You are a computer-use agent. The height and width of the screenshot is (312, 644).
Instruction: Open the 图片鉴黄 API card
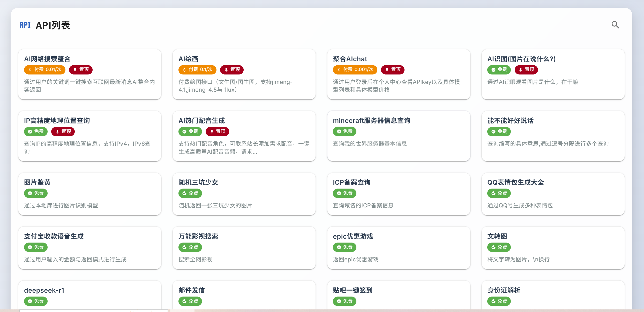pyautogui.click(x=89, y=194)
